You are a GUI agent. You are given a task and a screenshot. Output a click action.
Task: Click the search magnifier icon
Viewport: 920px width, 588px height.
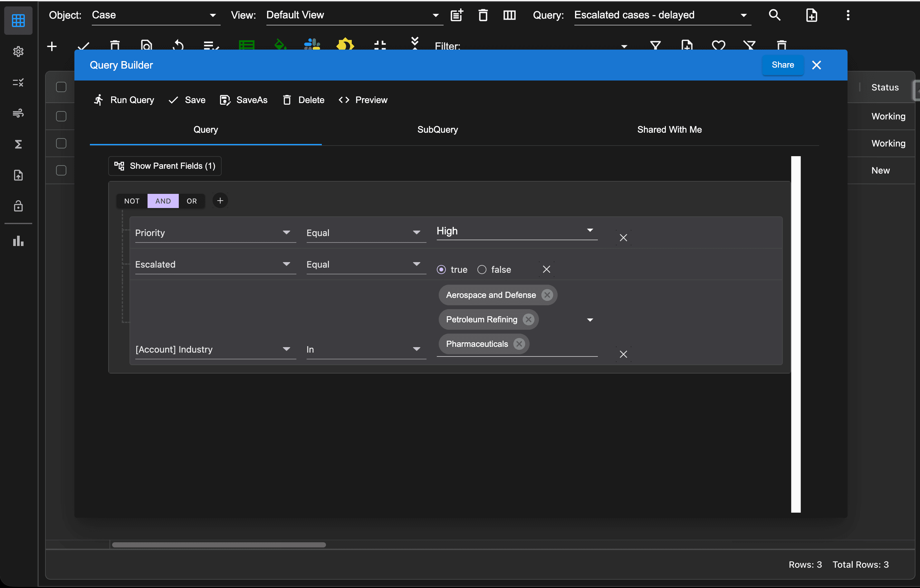[774, 15]
